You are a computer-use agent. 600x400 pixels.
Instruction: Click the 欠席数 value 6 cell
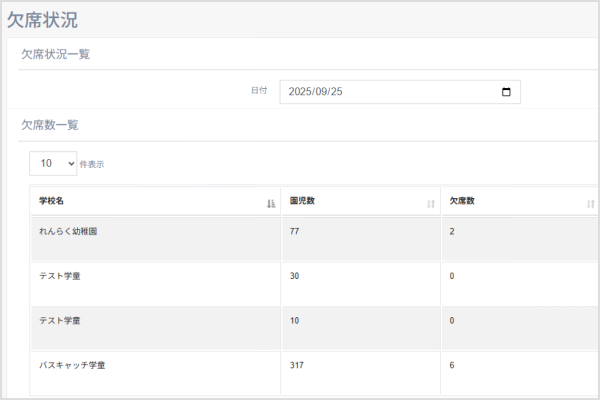(x=453, y=365)
